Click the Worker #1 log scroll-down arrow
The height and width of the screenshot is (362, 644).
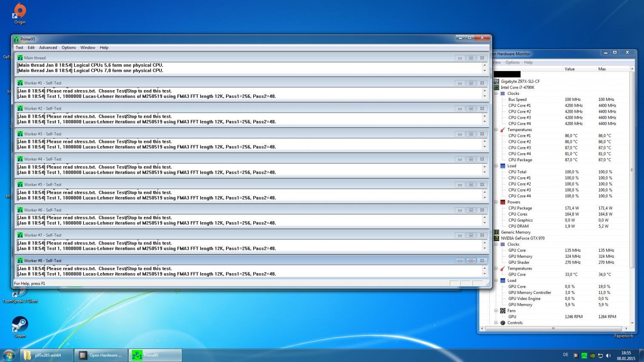pos(484,96)
